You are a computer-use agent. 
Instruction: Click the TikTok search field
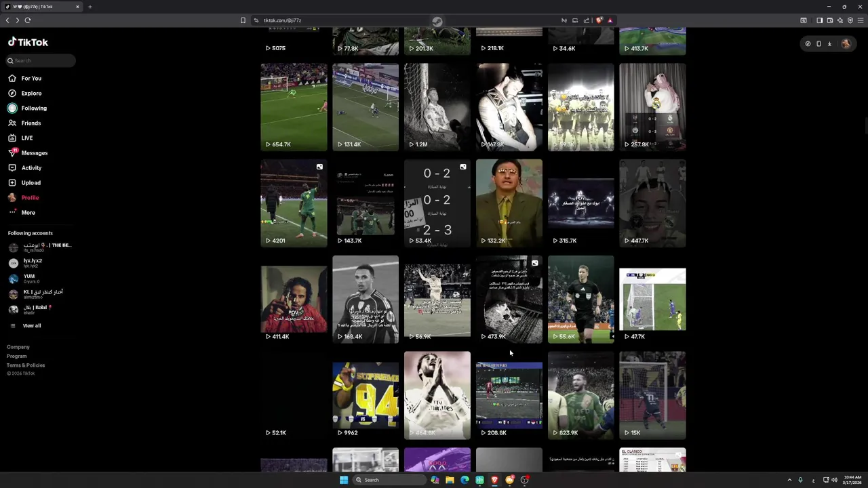[x=41, y=60]
